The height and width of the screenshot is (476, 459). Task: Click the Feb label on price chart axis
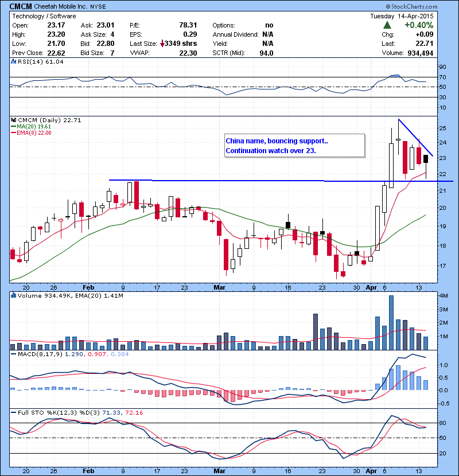(88, 287)
